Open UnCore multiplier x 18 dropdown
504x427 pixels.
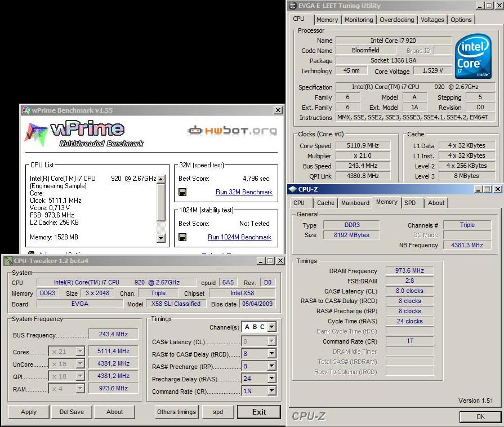pos(81,364)
